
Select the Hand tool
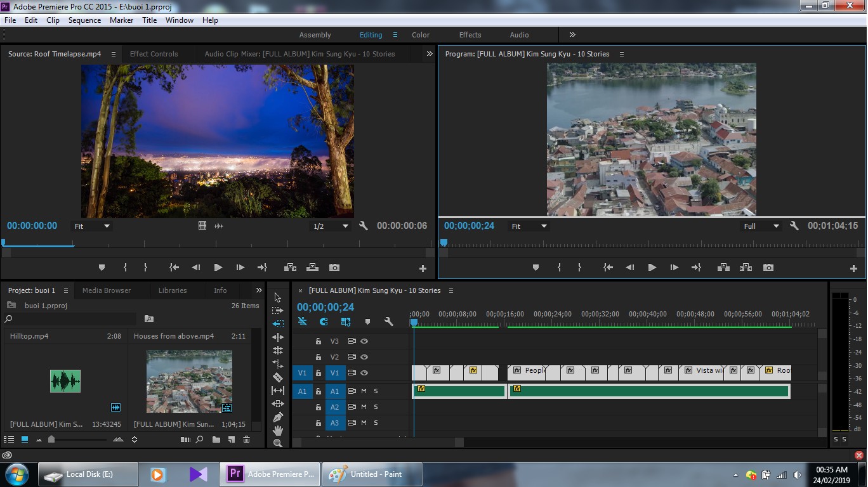[277, 431]
